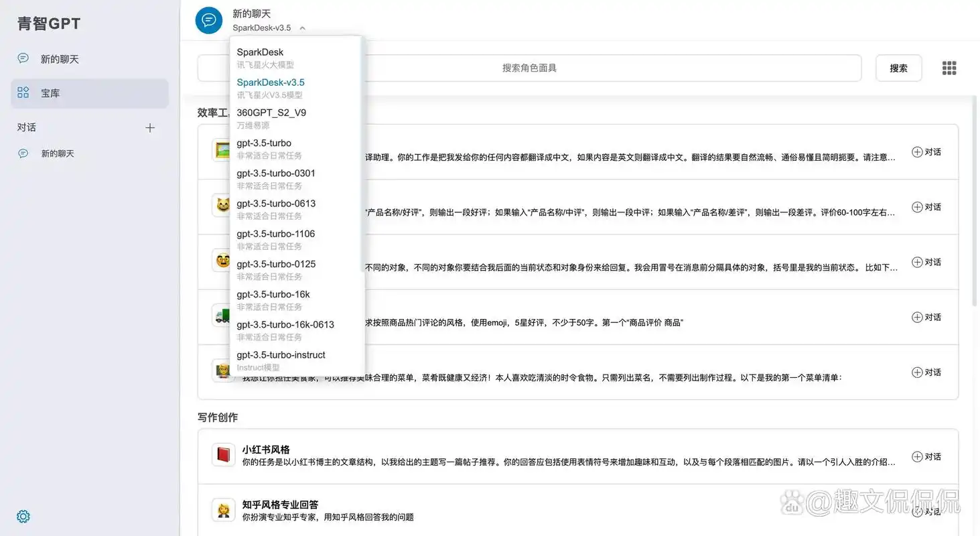Click the blue chat bubble icon in the header
Viewport: 980px width, 536px height.
point(208,20)
